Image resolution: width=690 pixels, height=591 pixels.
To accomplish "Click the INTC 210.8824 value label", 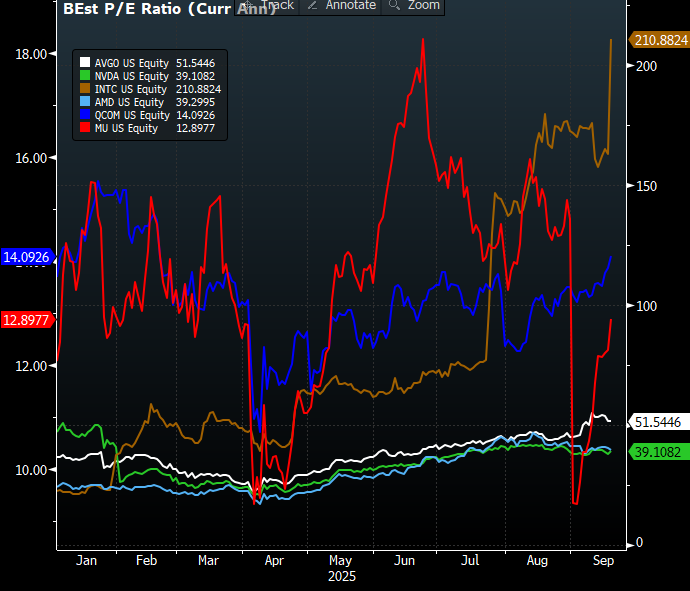I will click(659, 40).
